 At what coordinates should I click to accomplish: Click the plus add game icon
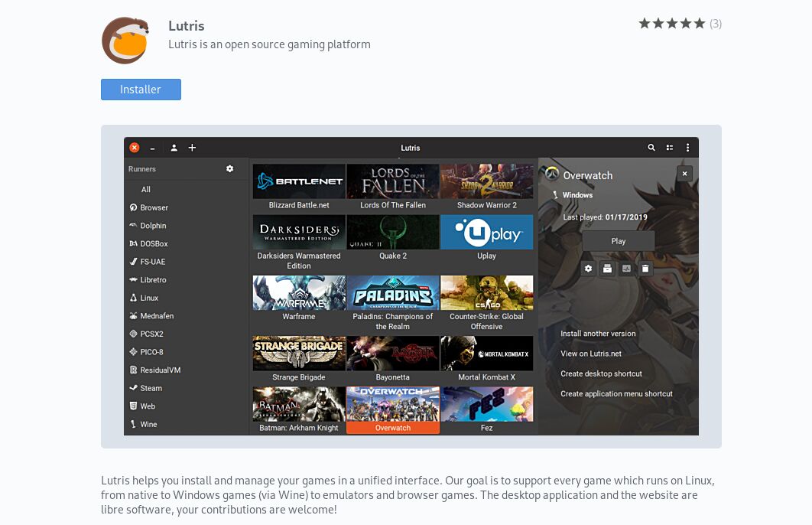point(192,148)
